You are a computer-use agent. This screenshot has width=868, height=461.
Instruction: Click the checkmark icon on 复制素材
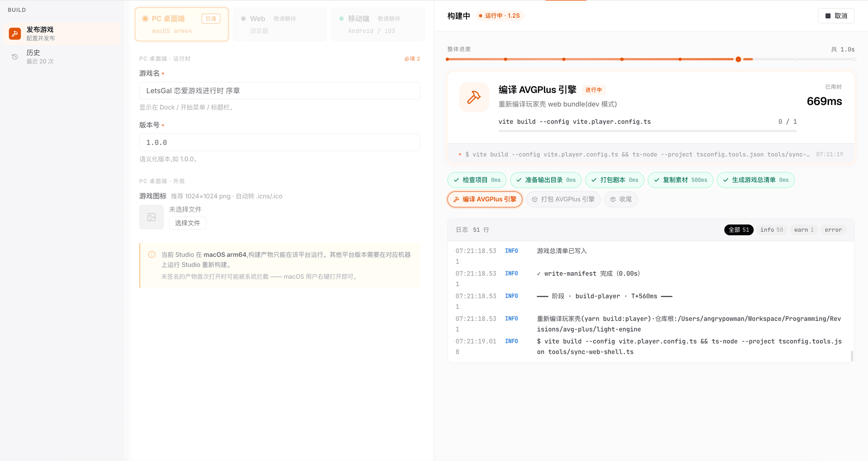click(x=657, y=180)
